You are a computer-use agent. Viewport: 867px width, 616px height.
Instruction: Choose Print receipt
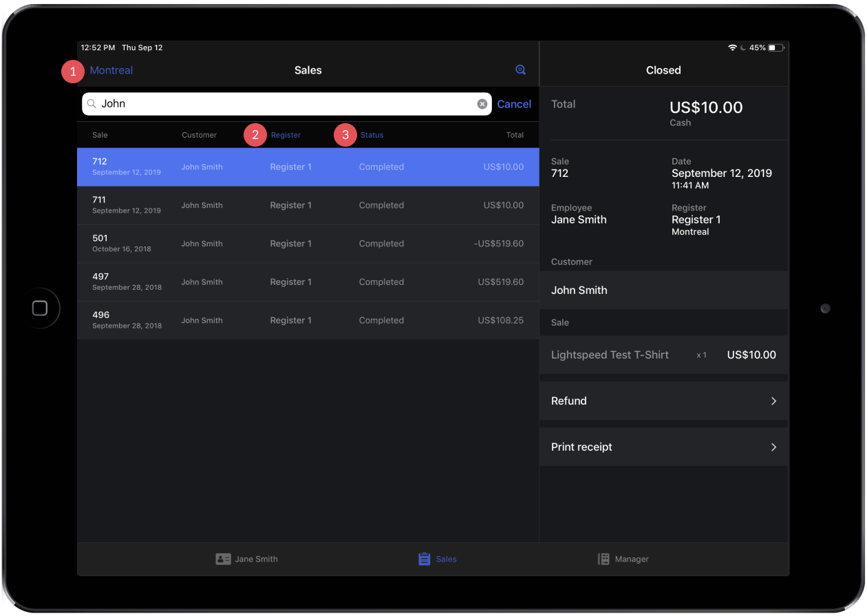(x=664, y=447)
